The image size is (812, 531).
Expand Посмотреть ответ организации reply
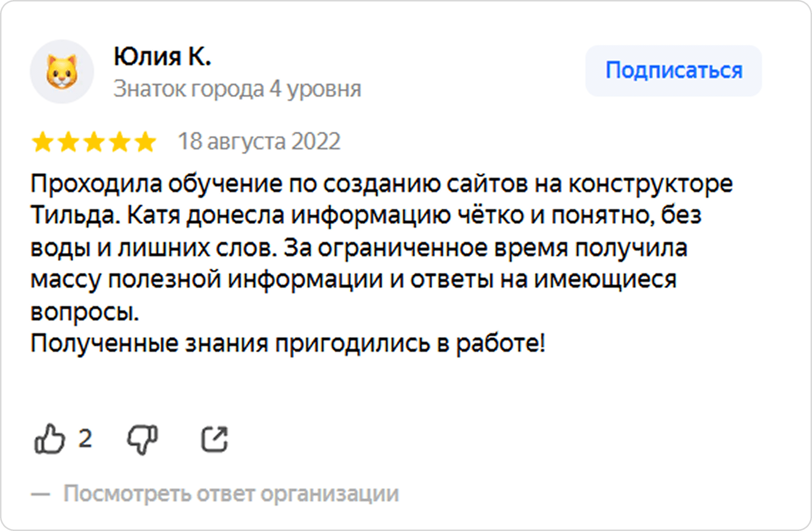click(x=231, y=494)
